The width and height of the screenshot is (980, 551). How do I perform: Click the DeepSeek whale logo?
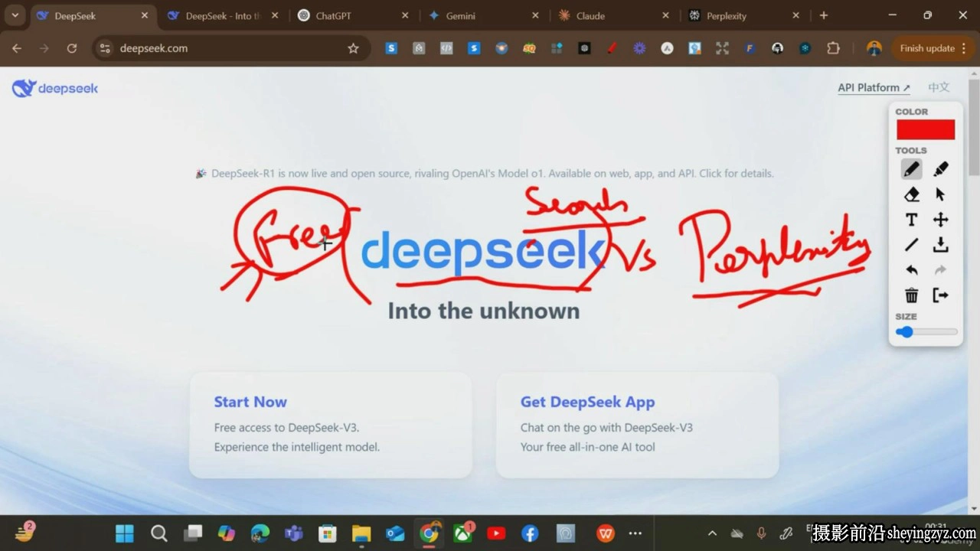(54, 88)
